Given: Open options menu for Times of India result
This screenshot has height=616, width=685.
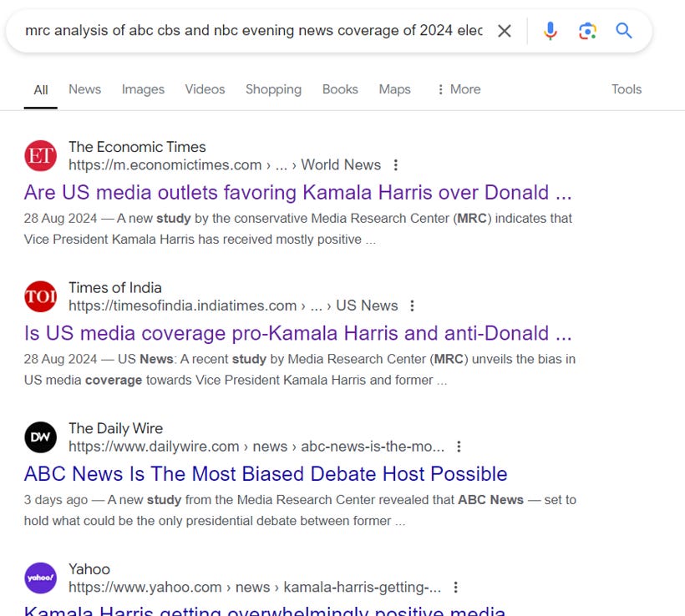Looking at the screenshot, I should tap(412, 305).
